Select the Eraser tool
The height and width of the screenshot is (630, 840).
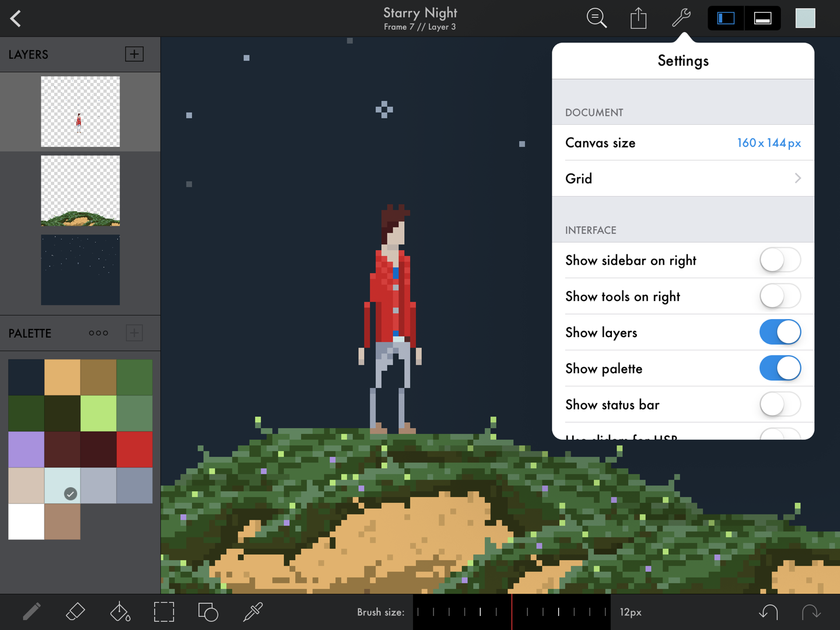coord(75,612)
